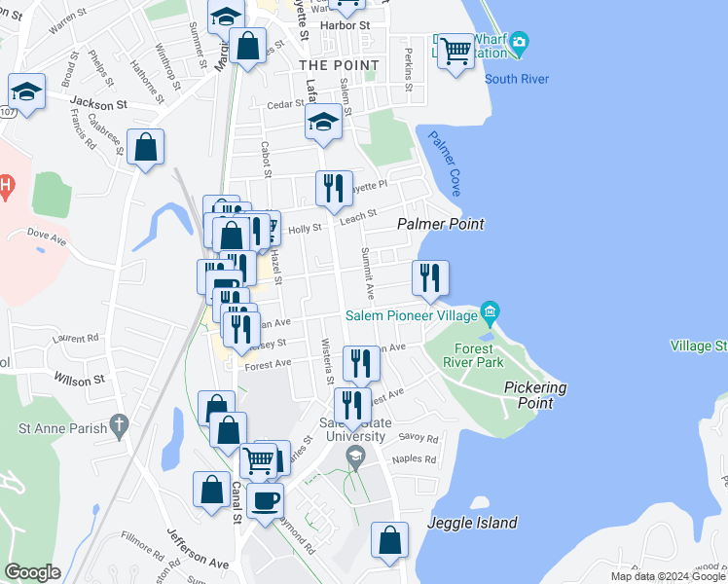Open the coffee cup marker on Canal St

tap(265, 504)
